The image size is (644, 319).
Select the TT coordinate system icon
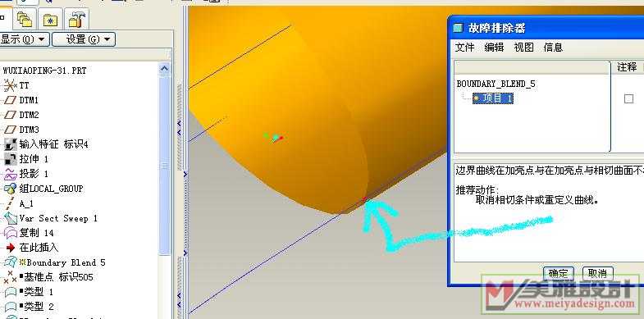[10, 85]
